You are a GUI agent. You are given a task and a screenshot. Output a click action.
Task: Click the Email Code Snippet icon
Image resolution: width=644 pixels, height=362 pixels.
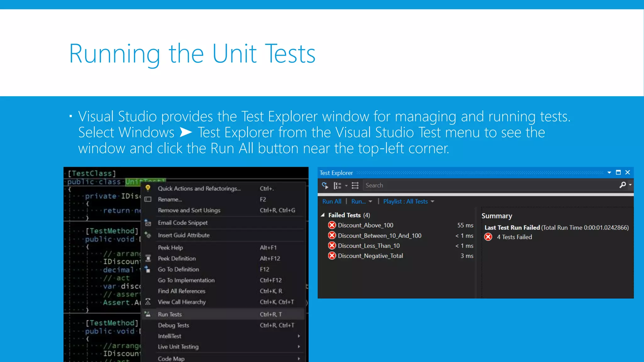pos(148,223)
